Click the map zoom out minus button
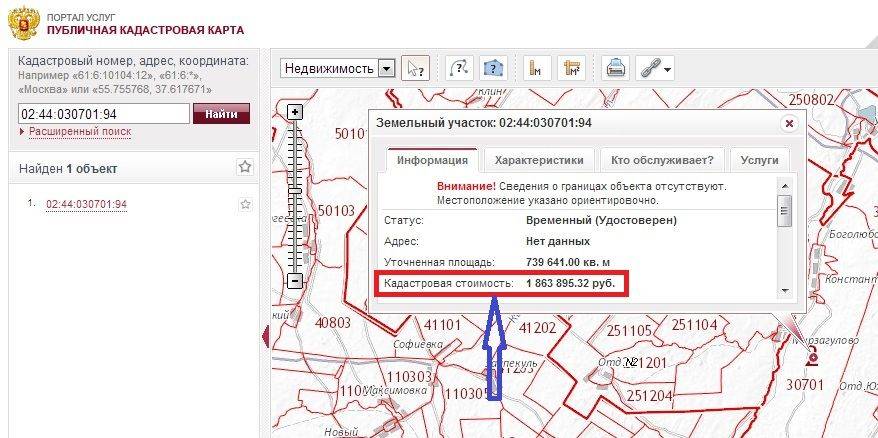 (295, 282)
